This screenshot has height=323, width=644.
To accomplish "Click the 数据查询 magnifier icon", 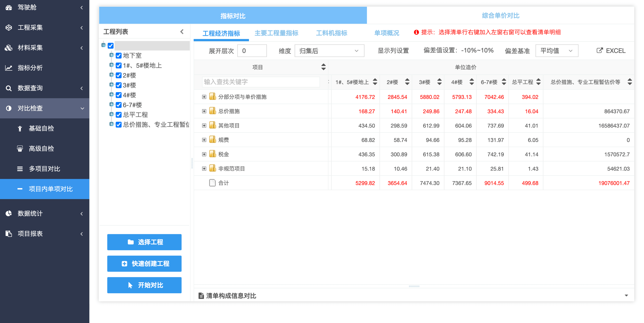I will [9, 88].
